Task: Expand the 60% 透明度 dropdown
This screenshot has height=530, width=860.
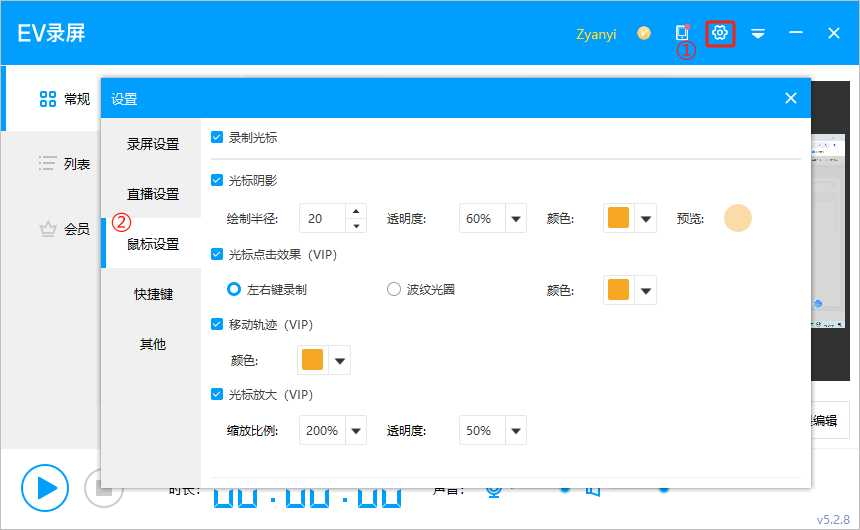Action: pos(515,219)
